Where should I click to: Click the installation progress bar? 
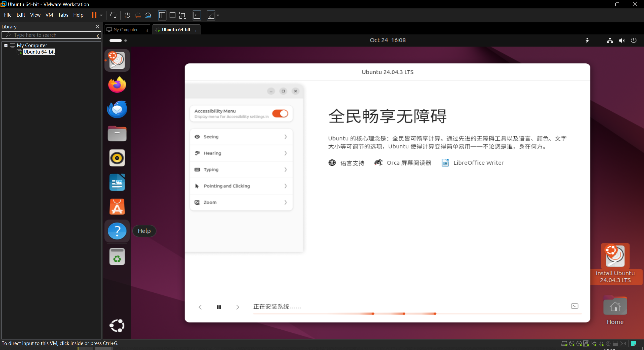click(417, 314)
